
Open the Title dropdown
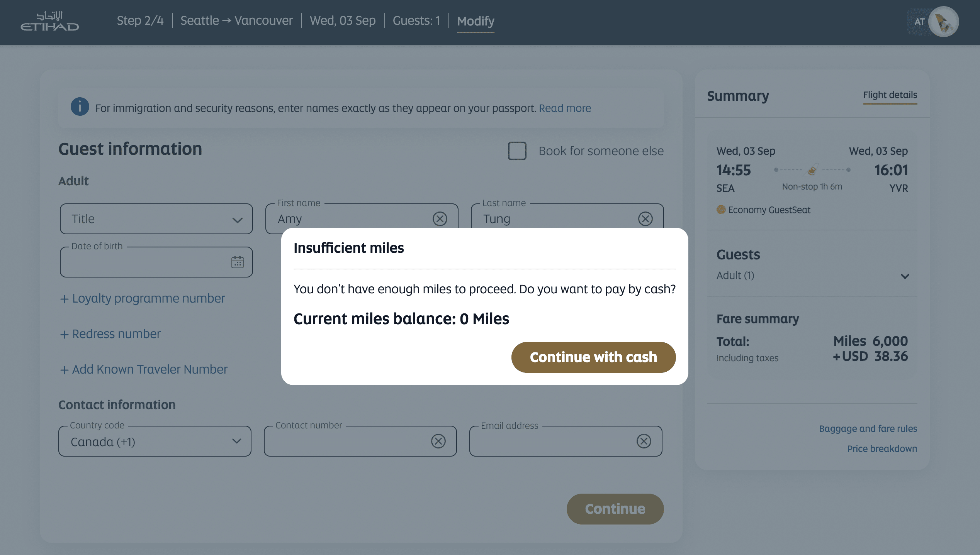(156, 219)
